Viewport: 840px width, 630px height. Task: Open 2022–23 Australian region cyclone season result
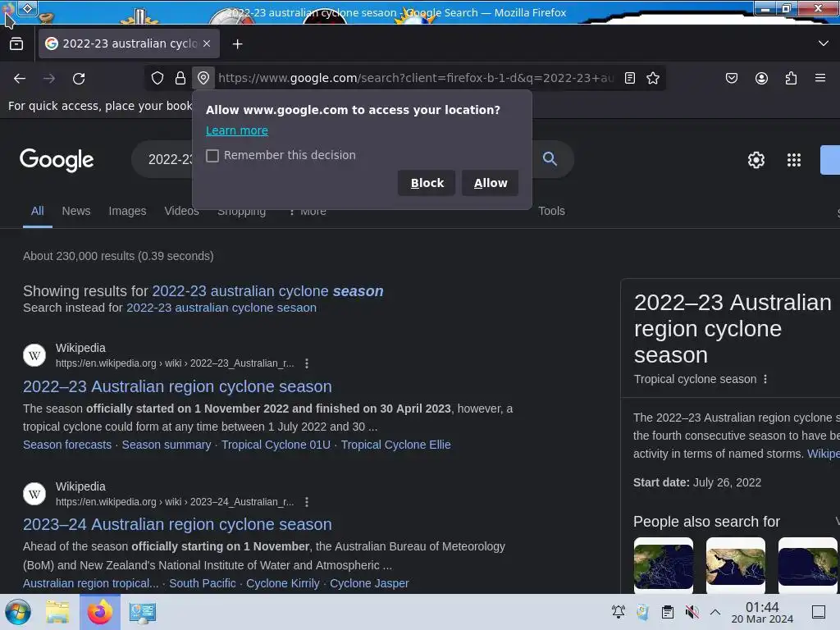[x=177, y=386]
